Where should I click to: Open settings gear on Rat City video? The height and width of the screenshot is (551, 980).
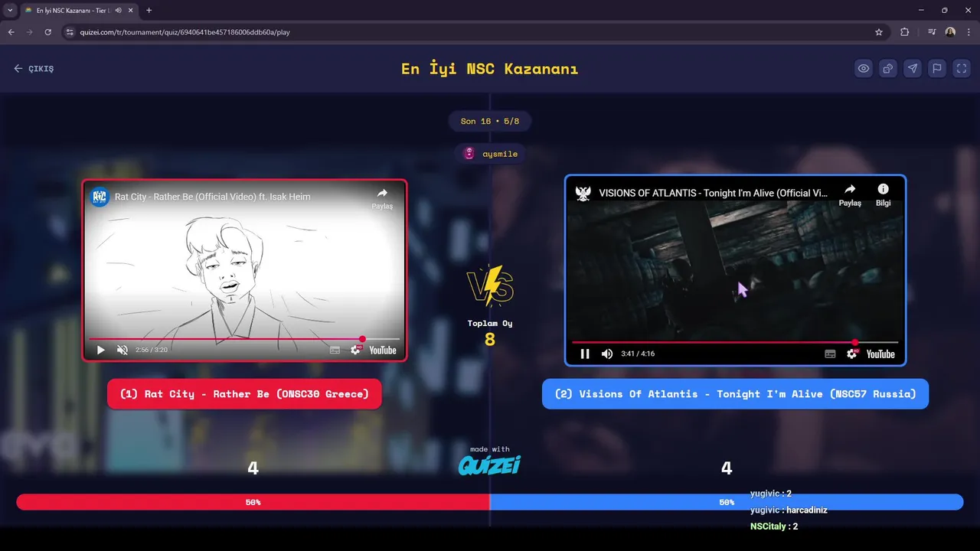(356, 350)
